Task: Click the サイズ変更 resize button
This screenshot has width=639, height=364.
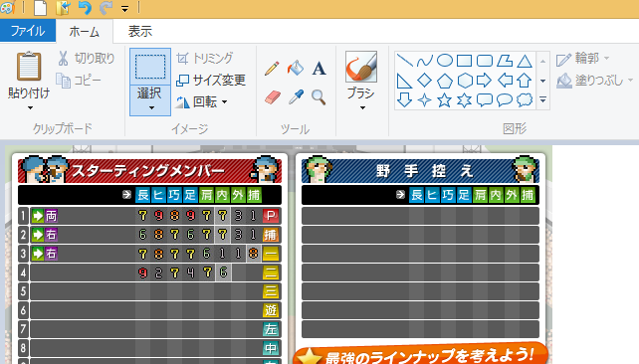Action: point(211,81)
